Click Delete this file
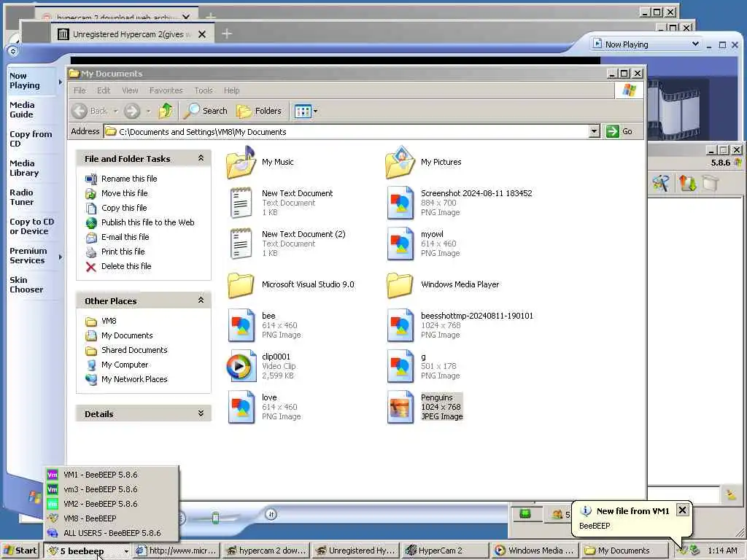The image size is (747, 560). click(x=126, y=266)
